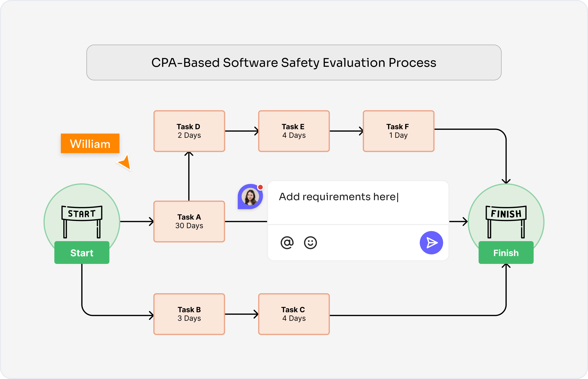Select the arrow from Start circle to Task A
Image resolution: width=588 pixels, height=379 pixels.
point(137,221)
